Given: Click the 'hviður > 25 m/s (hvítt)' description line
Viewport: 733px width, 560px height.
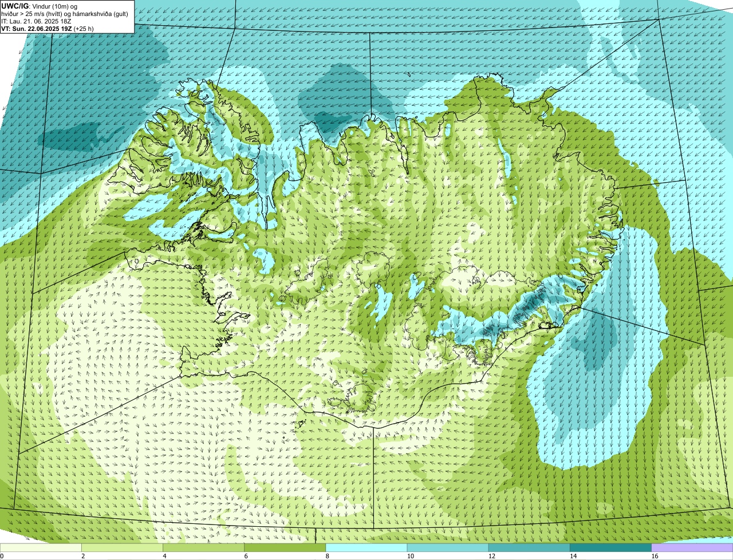Looking at the screenshot, I should tap(66, 14).
